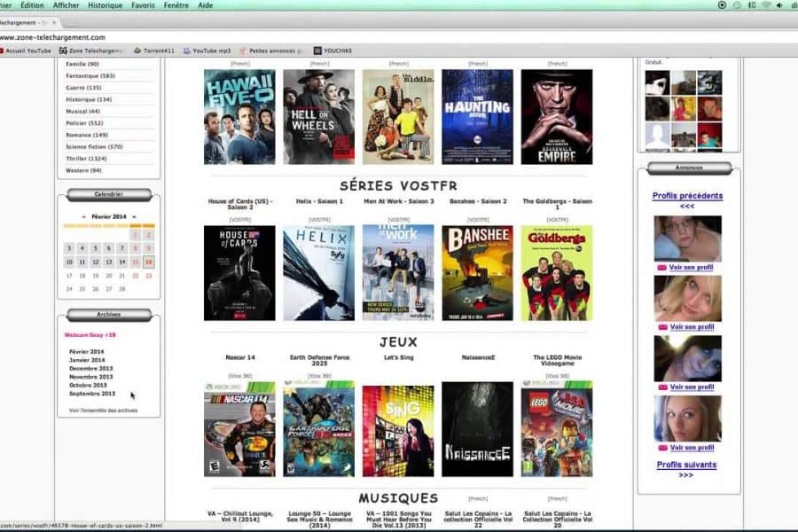Go to next month after Février 2014
Viewport: 798px width, 532px height.
tap(134, 216)
